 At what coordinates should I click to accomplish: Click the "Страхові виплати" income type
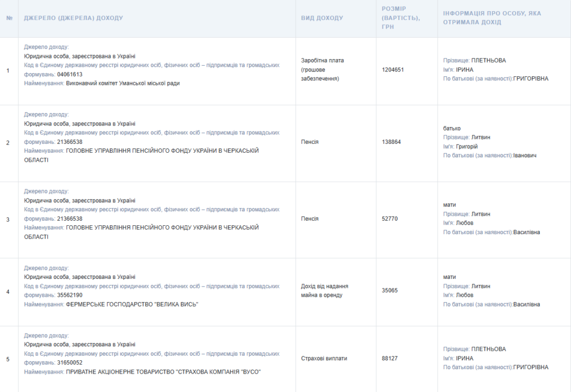(323, 359)
